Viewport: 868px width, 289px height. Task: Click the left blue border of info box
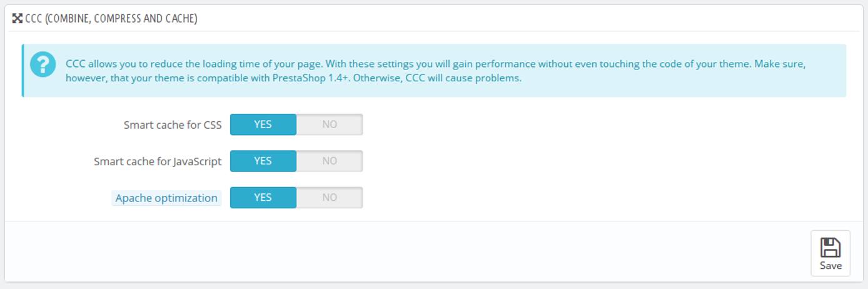pos(23,70)
